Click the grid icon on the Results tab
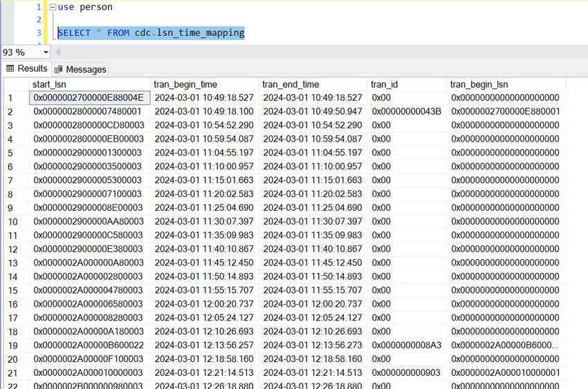This screenshot has width=588, height=389. point(10,68)
